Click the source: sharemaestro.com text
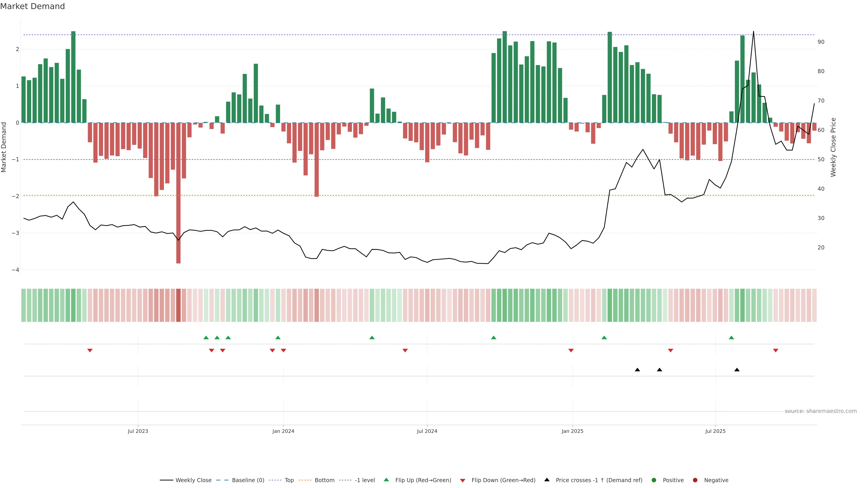Image resolution: width=868 pixels, height=488 pixels. point(821,411)
